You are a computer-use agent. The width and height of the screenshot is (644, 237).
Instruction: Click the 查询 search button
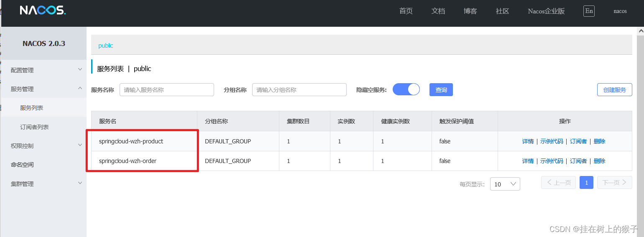coord(441,90)
